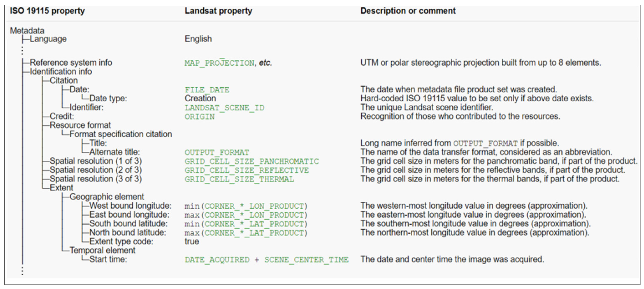Click the ORIGIN property value
Screen dimensions: 644x289
[200, 117]
